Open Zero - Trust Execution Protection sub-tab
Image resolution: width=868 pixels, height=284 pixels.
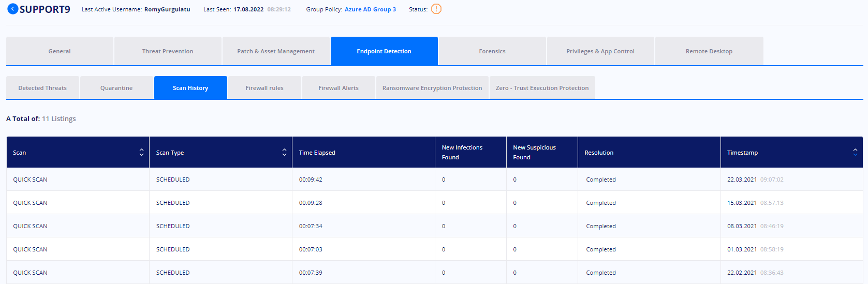pyautogui.click(x=542, y=88)
